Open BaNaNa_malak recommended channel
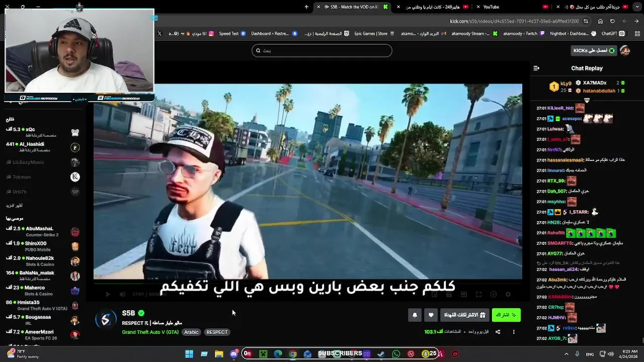 (x=43, y=276)
